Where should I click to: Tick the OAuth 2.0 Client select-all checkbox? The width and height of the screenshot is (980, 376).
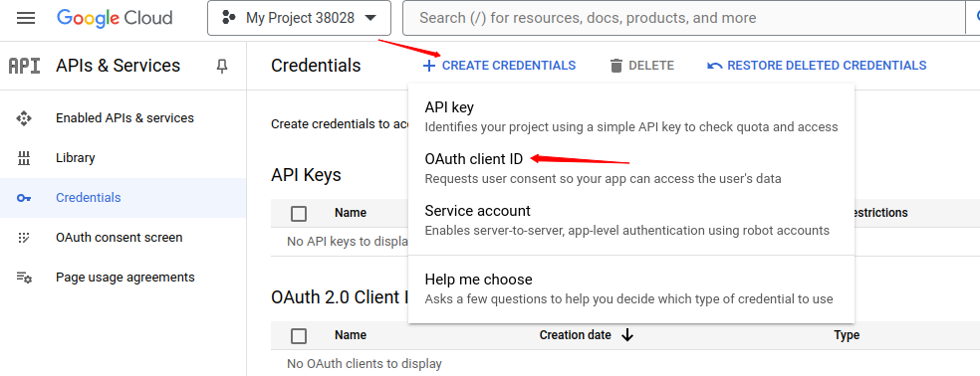[x=299, y=336]
